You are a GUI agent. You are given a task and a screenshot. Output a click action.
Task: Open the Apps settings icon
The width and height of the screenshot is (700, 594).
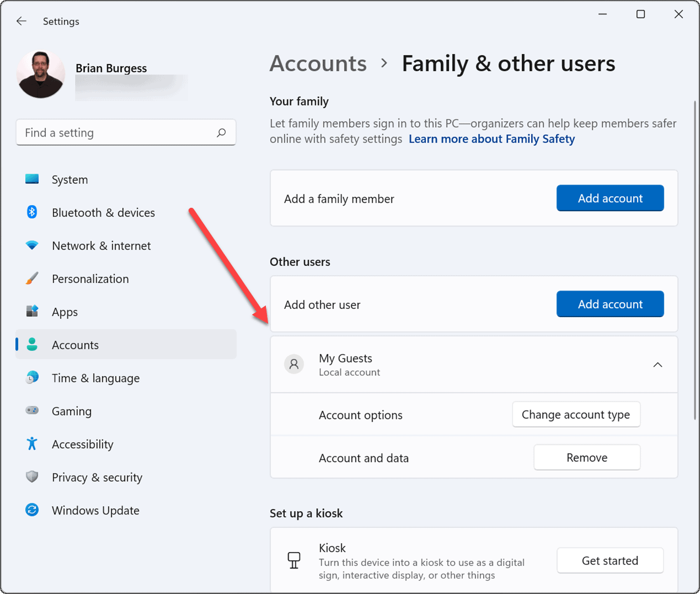32,312
